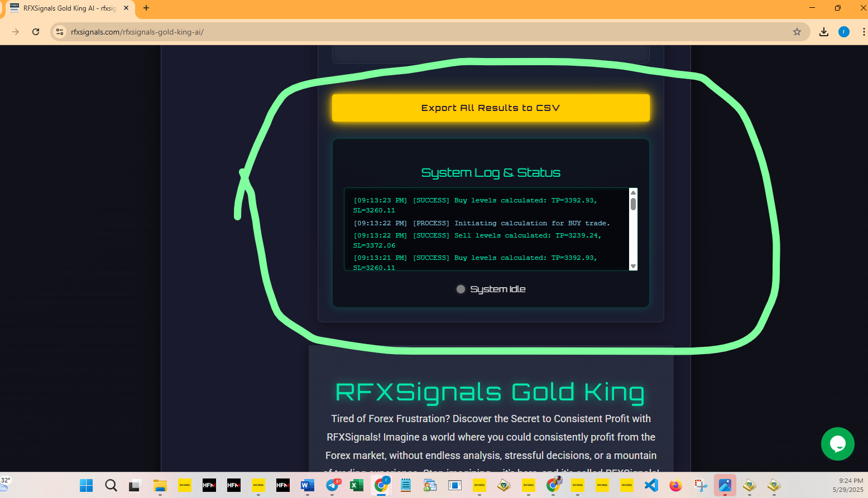Viewport: 868px width, 498px height.
Task: Click the rfxsignals.com address bar URL
Action: coord(137,32)
